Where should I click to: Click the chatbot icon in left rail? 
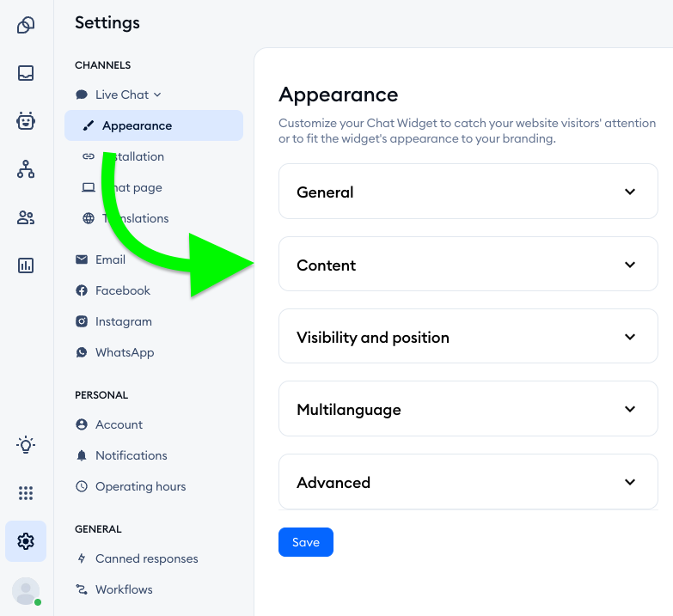pyautogui.click(x=26, y=121)
